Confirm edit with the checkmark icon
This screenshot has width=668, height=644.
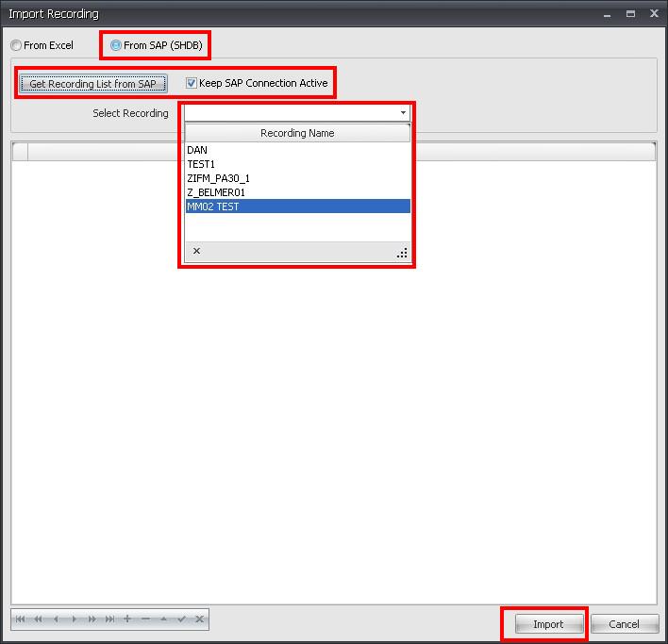[181, 619]
